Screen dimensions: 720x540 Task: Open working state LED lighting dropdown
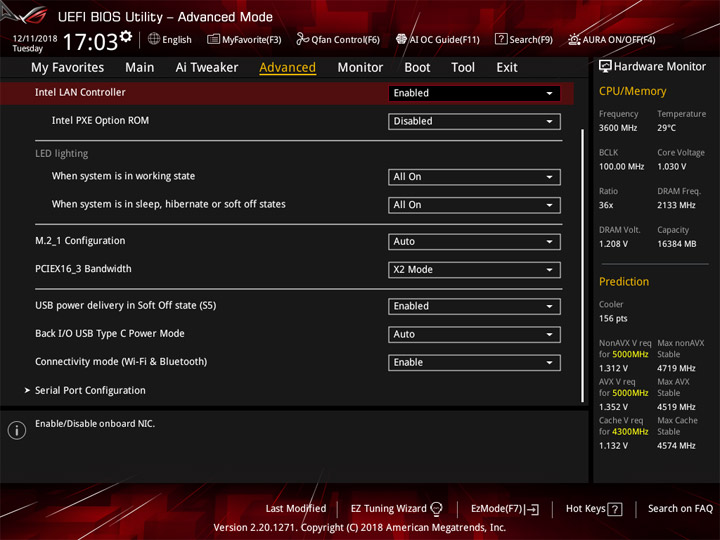click(474, 177)
